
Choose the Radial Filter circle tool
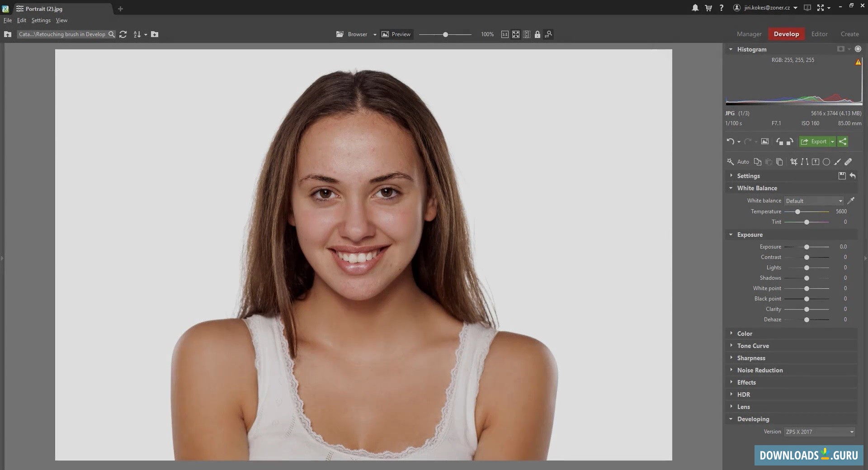coord(826,162)
